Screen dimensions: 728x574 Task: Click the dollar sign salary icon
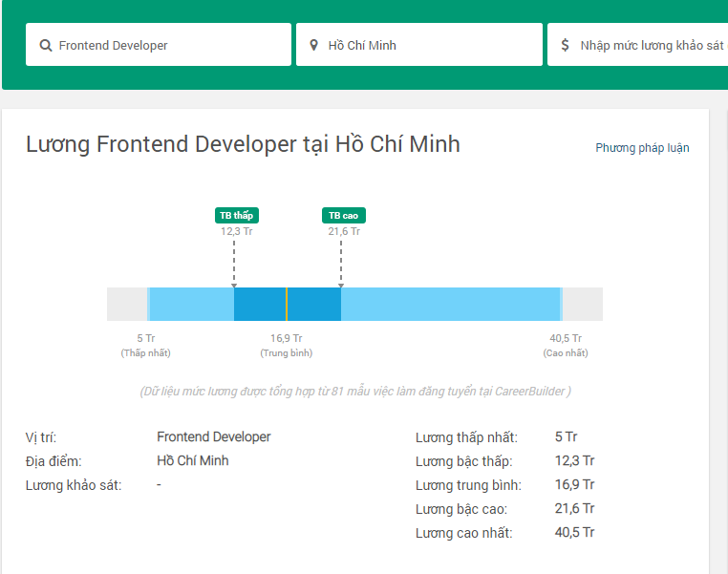[x=565, y=45]
